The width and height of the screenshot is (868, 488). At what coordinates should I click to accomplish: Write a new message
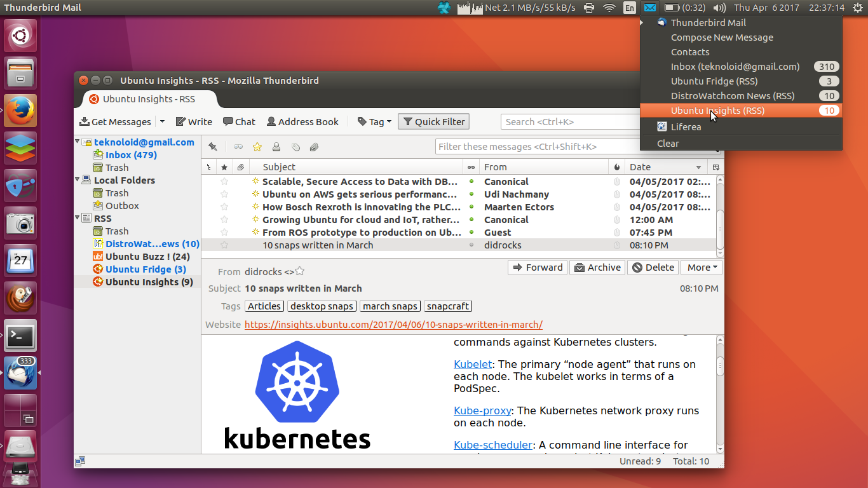pyautogui.click(x=194, y=121)
